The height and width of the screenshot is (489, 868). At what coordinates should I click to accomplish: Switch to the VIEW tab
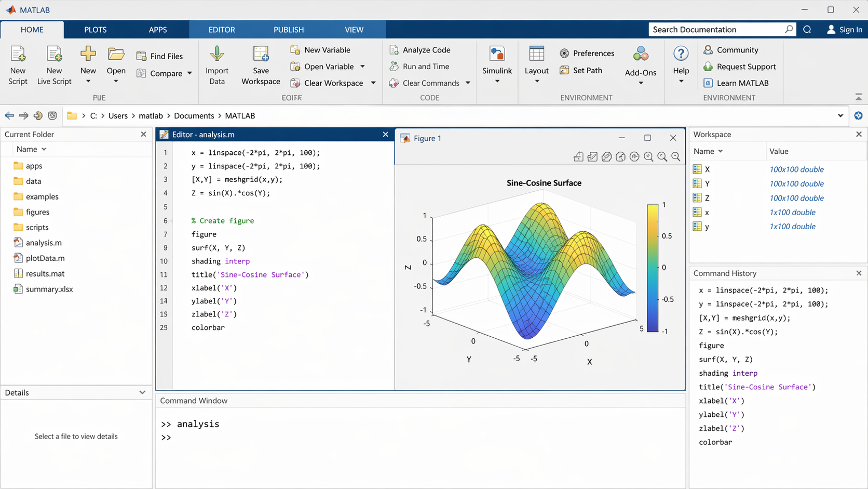coord(354,30)
